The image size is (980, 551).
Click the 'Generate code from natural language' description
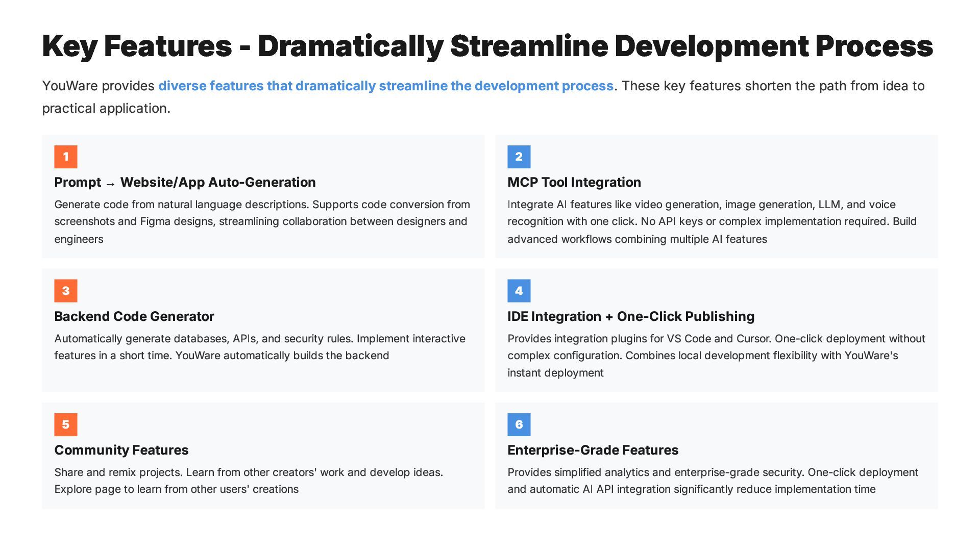[x=261, y=221]
